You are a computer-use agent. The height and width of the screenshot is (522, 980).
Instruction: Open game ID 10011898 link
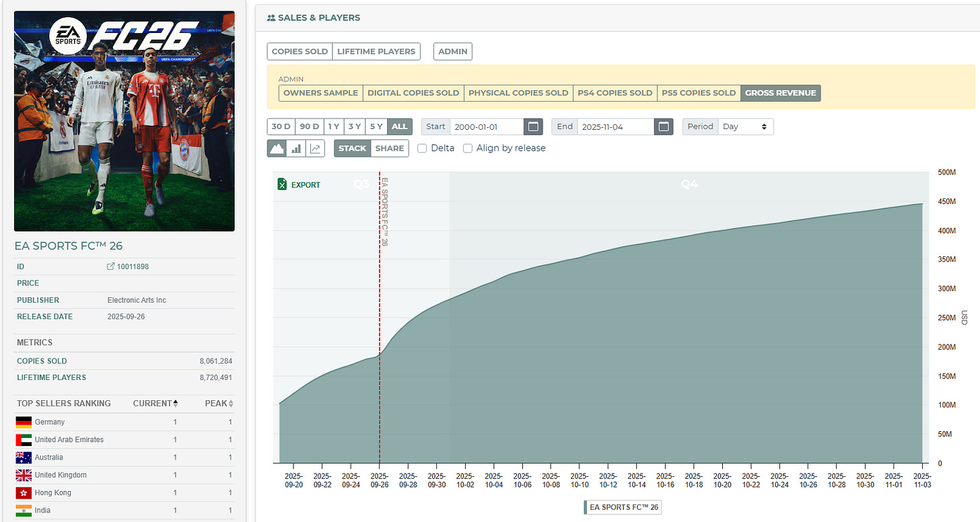tap(133, 266)
